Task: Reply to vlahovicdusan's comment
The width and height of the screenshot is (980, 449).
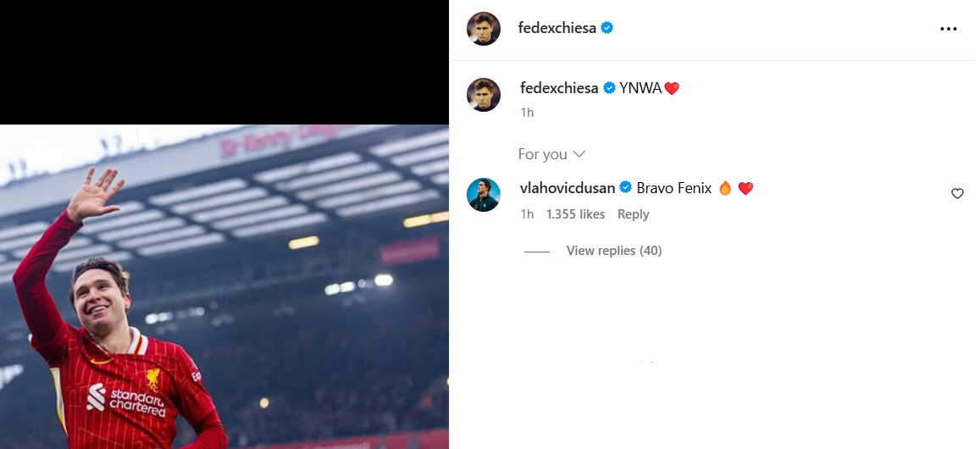Action: click(633, 214)
